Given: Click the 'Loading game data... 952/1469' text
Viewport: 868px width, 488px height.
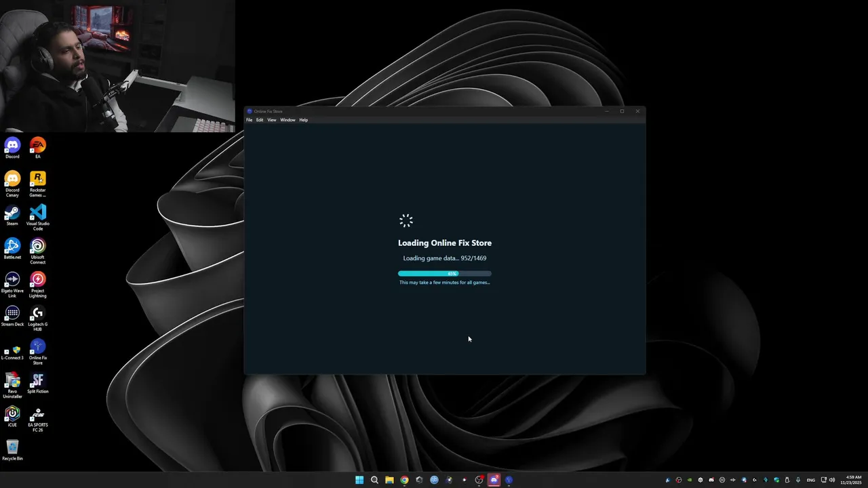Looking at the screenshot, I should [x=445, y=258].
